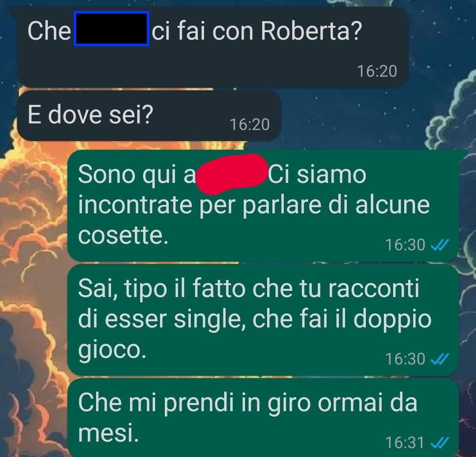Viewport: 476px width, 457px height.
Task: Tap the word 'Roberta?' in first message
Action: coord(312,31)
